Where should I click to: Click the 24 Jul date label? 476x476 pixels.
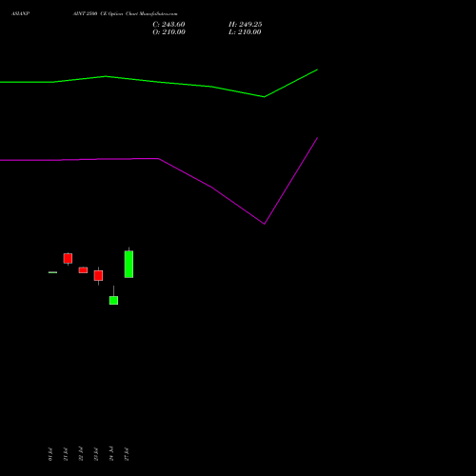[x=111, y=454]
